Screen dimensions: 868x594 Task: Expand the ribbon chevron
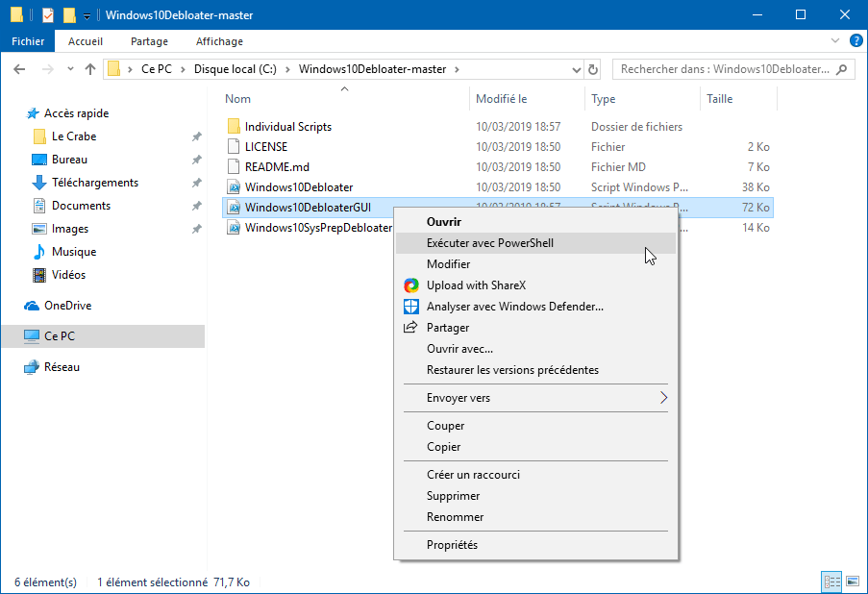coord(835,40)
